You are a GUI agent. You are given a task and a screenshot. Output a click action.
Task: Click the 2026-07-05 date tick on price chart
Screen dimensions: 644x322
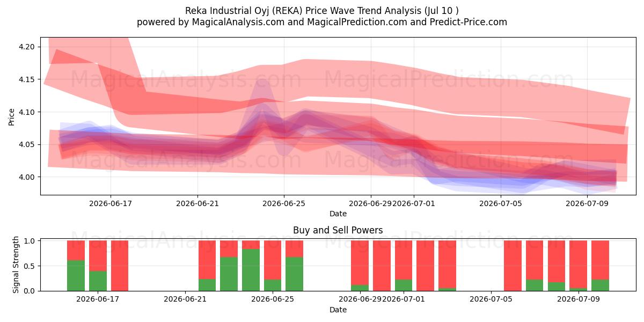pyautogui.click(x=501, y=204)
